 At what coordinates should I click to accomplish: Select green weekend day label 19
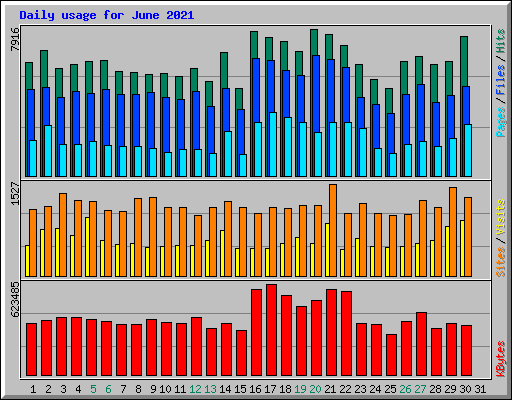[x=300, y=389]
